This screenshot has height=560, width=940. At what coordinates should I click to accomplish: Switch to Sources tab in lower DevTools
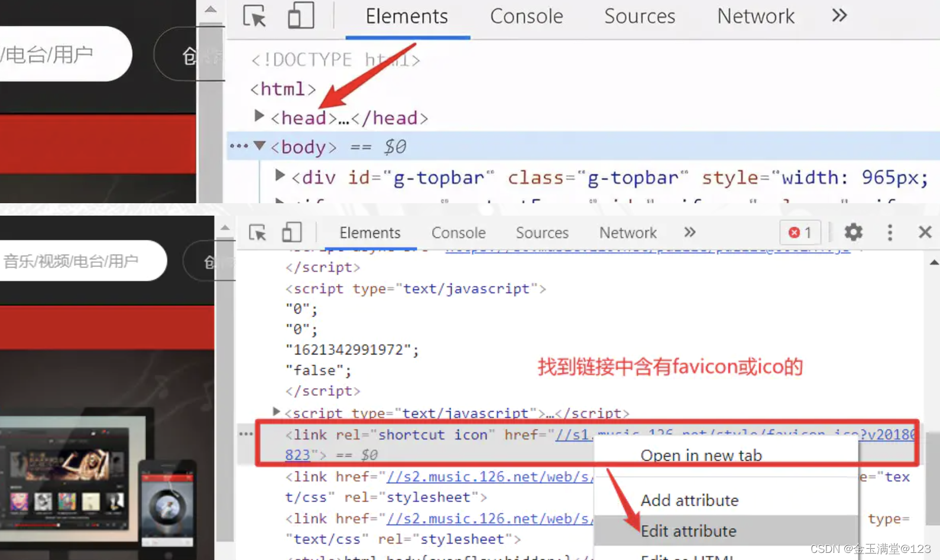pyautogui.click(x=542, y=233)
